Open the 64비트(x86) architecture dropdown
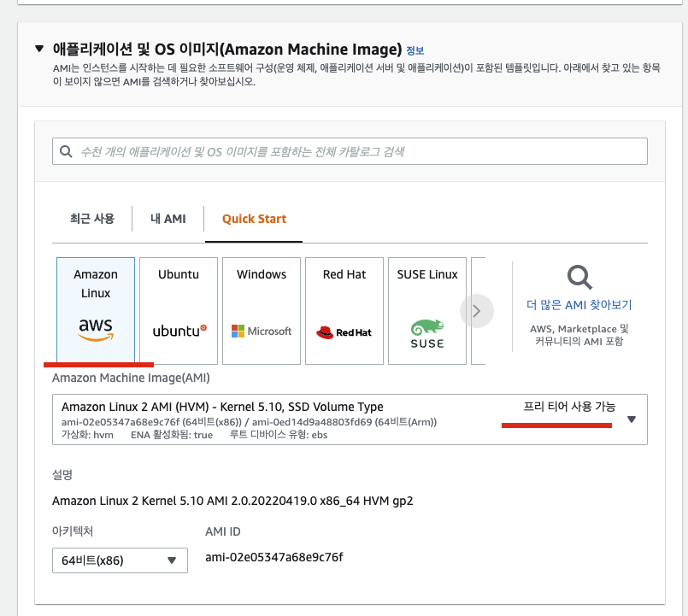This screenshot has height=616, width=688. [x=120, y=560]
